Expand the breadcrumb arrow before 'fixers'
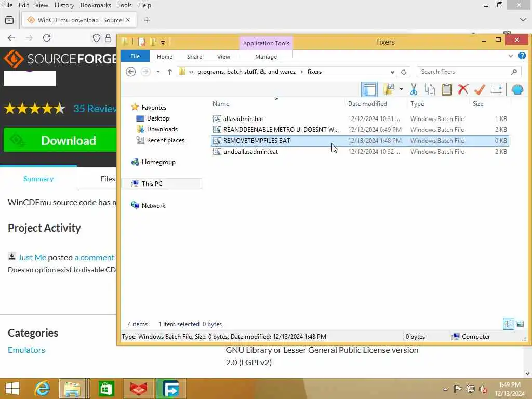Image resolution: width=532 pixels, height=399 pixels. click(x=302, y=72)
